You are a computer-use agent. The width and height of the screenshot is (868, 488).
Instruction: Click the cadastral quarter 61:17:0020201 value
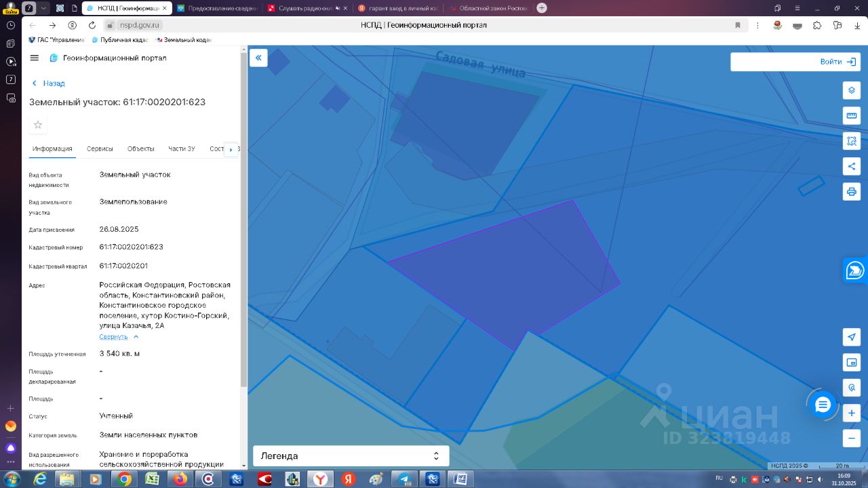[123, 266]
